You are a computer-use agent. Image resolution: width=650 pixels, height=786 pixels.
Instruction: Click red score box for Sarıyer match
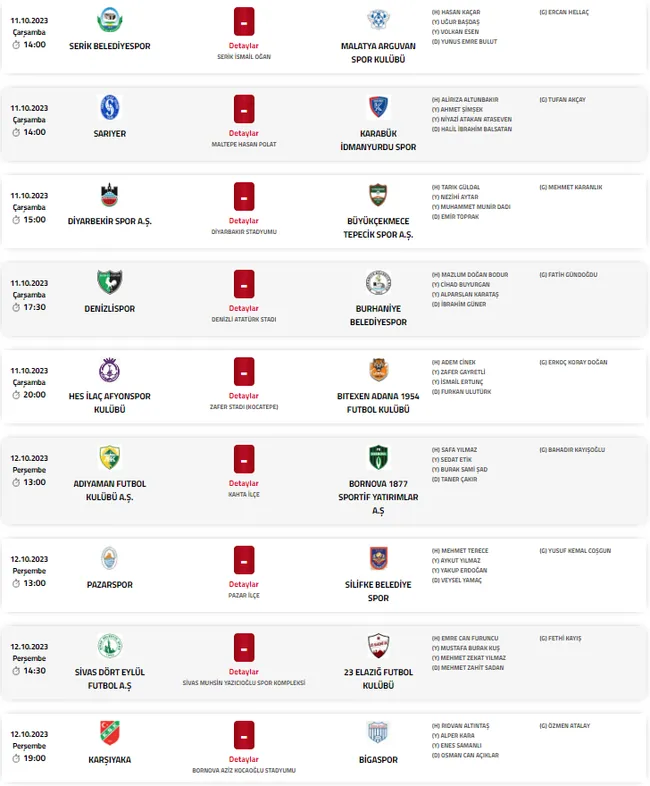(x=244, y=109)
